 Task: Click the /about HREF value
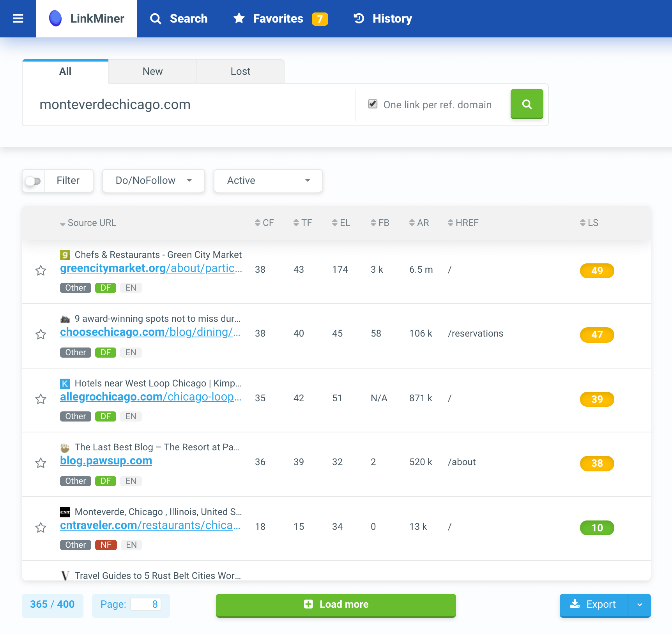pyautogui.click(x=462, y=462)
